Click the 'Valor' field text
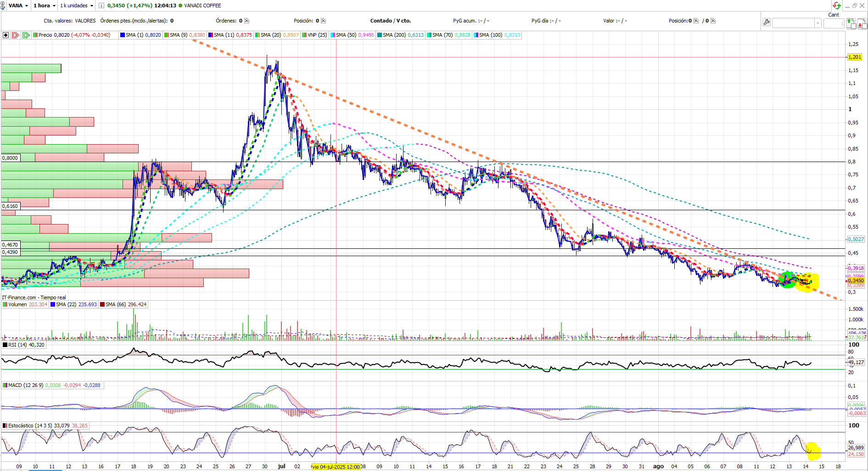The height and width of the screenshot is (471, 868). [615, 21]
